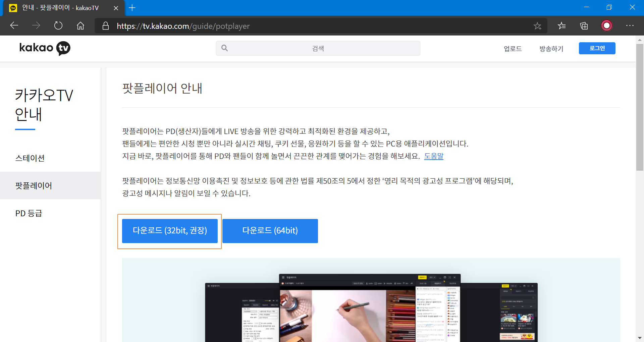Focus the 검색 search field
644x342 pixels.
tap(318, 48)
